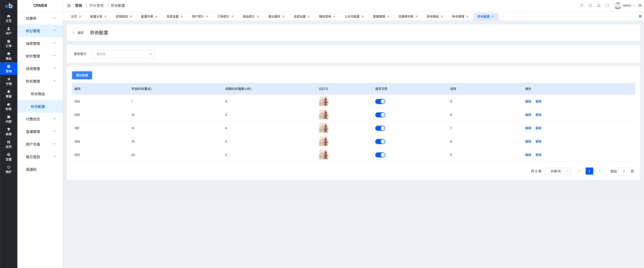Delete row 284 via 删除 link
The height and width of the screenshot is (268, 644).
coord(538,142)
